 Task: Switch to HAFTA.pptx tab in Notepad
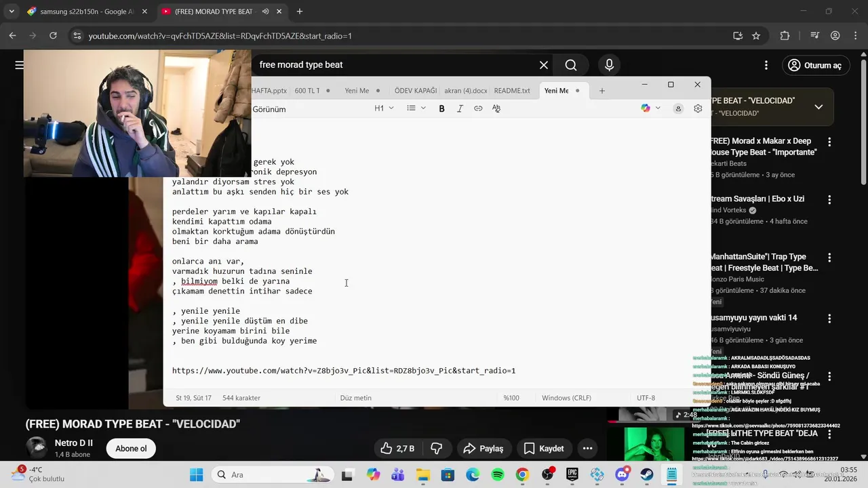coord(270,90)
